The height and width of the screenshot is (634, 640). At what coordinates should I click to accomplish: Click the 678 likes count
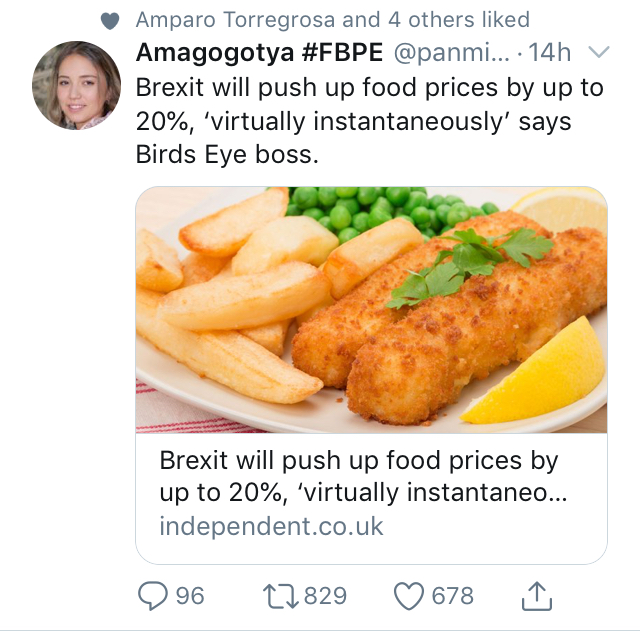[453, 596]
